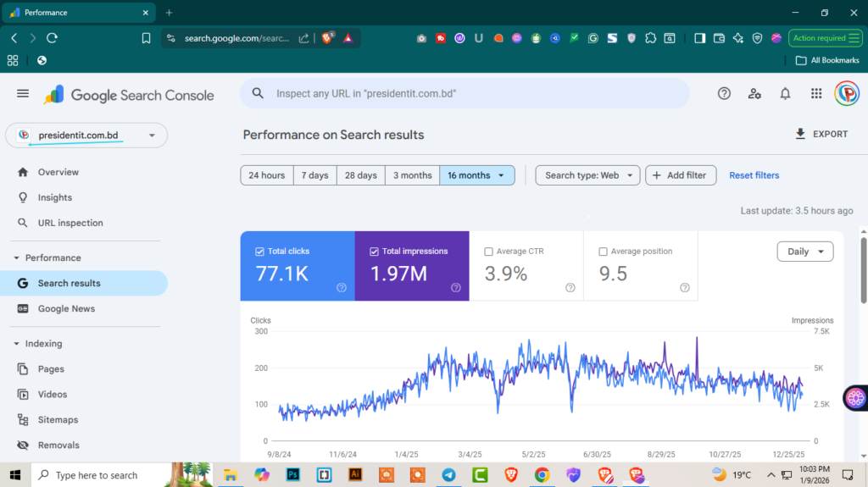This screenshot has width=868, height=487.
Task: Enable the Average CTR metric checkbox
Action: coord(488,252)
